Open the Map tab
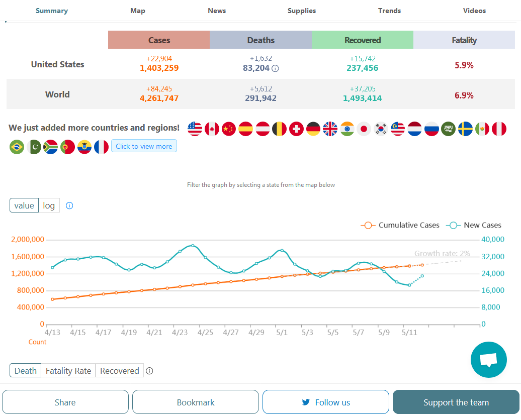The width and height of the screenshot is (521, 420). 138,11
